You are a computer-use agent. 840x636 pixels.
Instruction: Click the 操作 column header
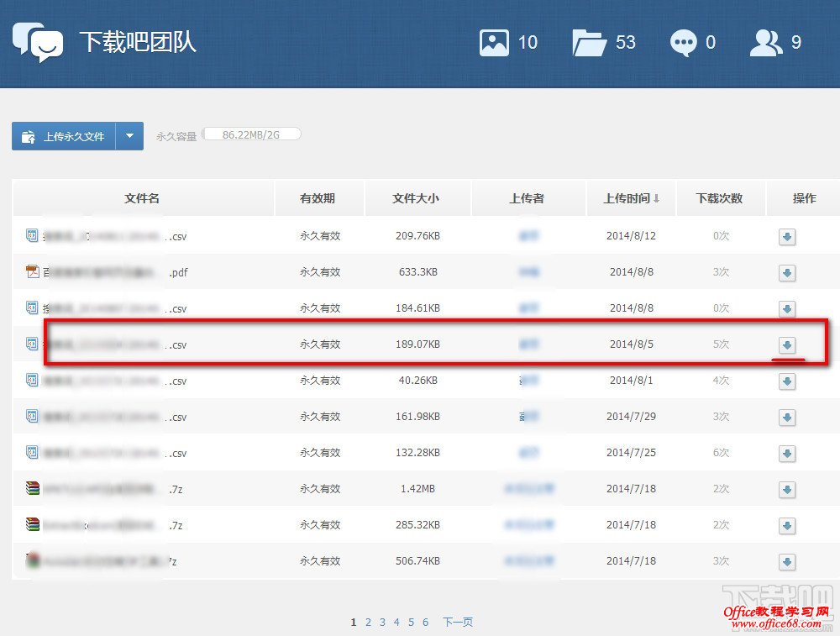(805, 198)
